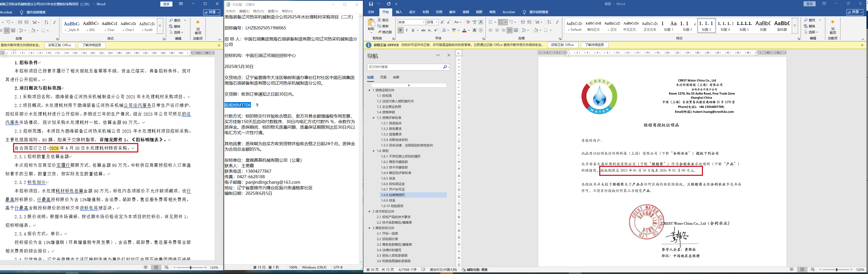Image resolution: width=868 pixels, height=274 pixels.
Task: Open 插入 tab in right Word
Action: click(399, 12)
